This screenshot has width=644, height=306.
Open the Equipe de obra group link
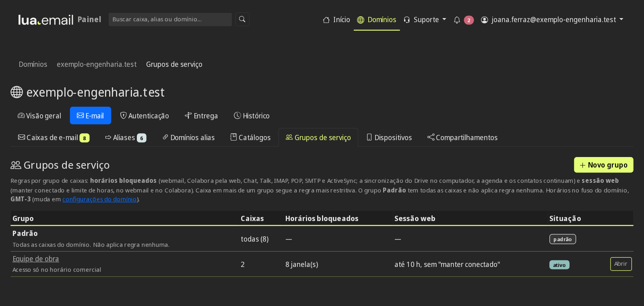pos(36,259)
